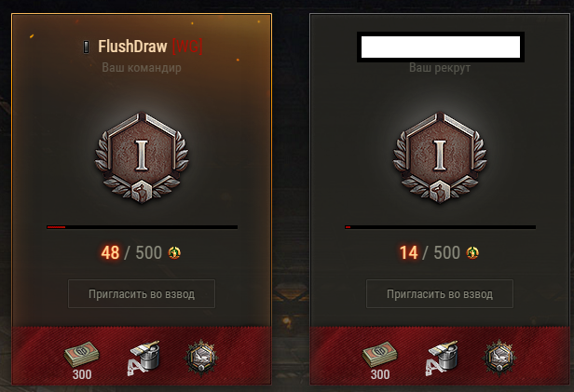Click the 'Ваш командир' label
The height and width of the screenshot is (392, 574).
point(142,68)
